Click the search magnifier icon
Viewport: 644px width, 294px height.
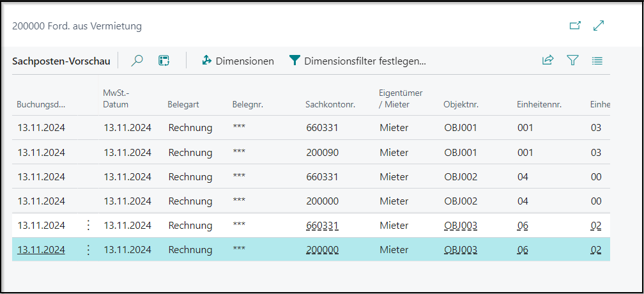pyautogui.click(x=137, y=61)
